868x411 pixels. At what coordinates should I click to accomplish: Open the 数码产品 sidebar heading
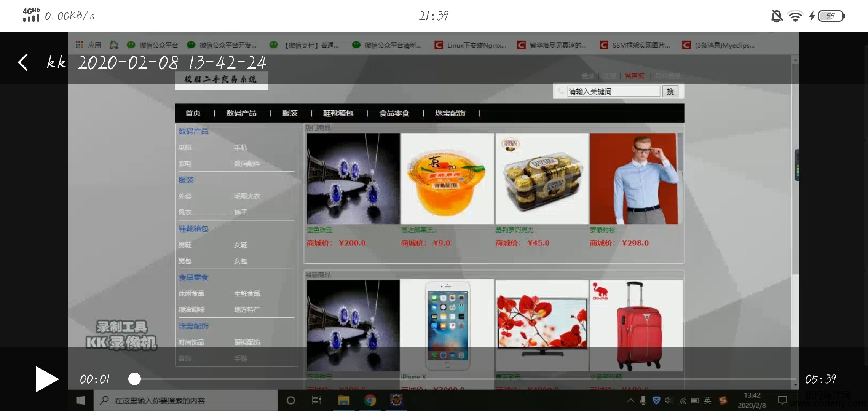(x=193, y=131)
